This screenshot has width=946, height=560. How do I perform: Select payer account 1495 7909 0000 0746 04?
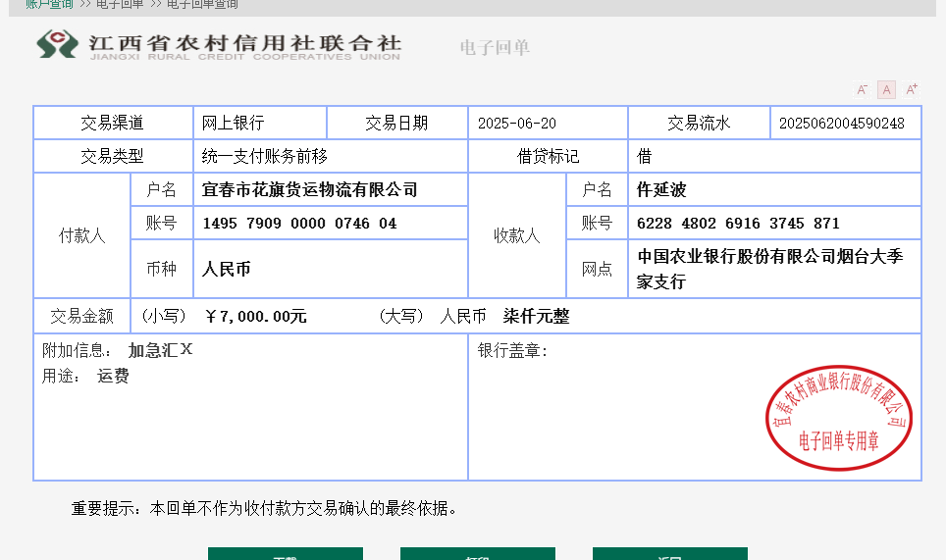300,224
